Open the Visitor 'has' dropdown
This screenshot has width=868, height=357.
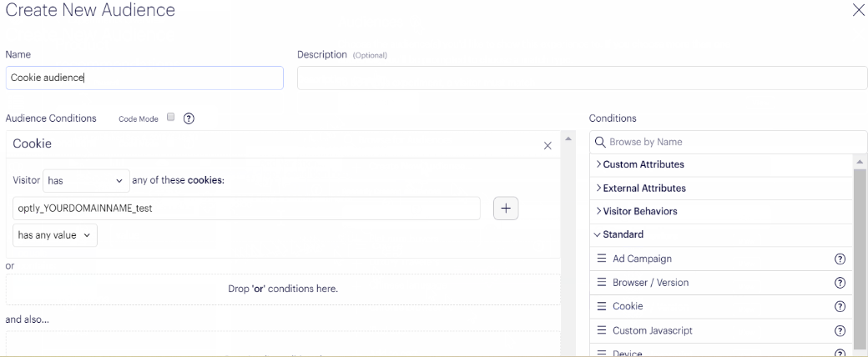click(x=86, y=180)
